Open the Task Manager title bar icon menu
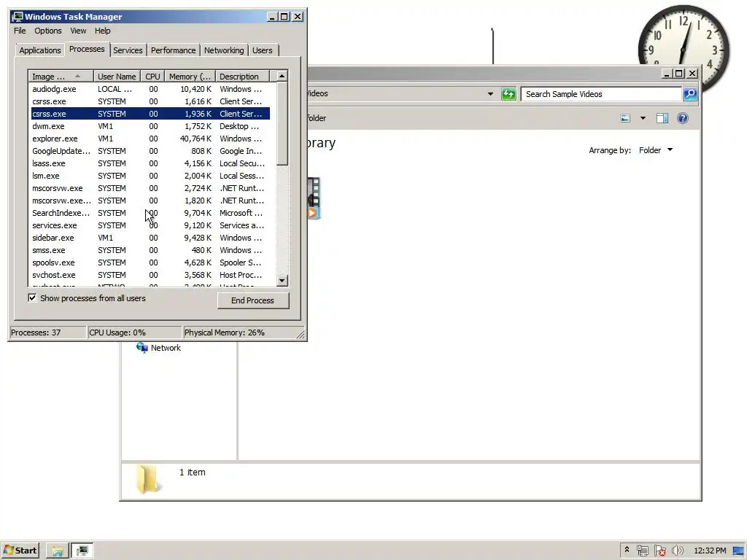The width and height of the screenshot is (747, 560). pos(18,17)
